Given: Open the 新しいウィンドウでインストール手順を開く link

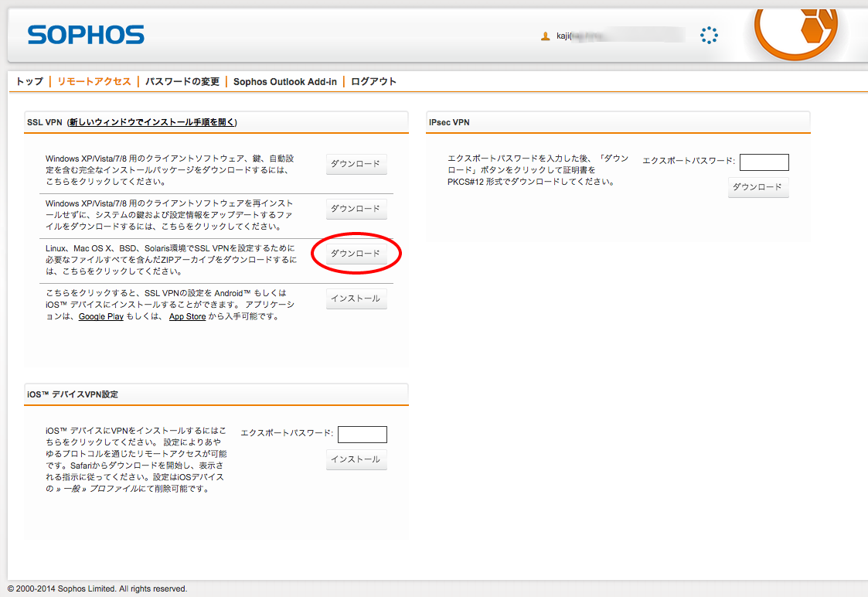Looking at the screenshot, I should click(x=151, y=122).
